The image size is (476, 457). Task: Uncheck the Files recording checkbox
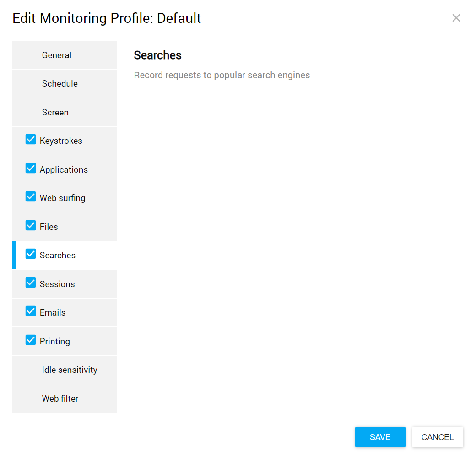pyautogui.click(x=31, y=226)
